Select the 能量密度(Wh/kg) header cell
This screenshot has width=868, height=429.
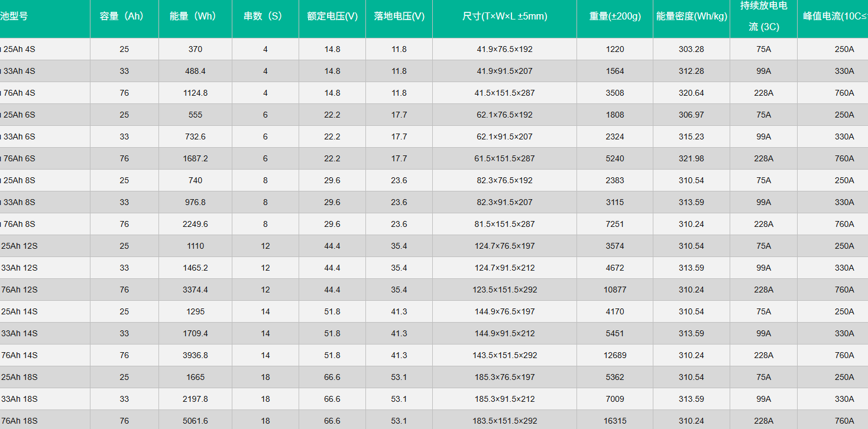(691, 17)
